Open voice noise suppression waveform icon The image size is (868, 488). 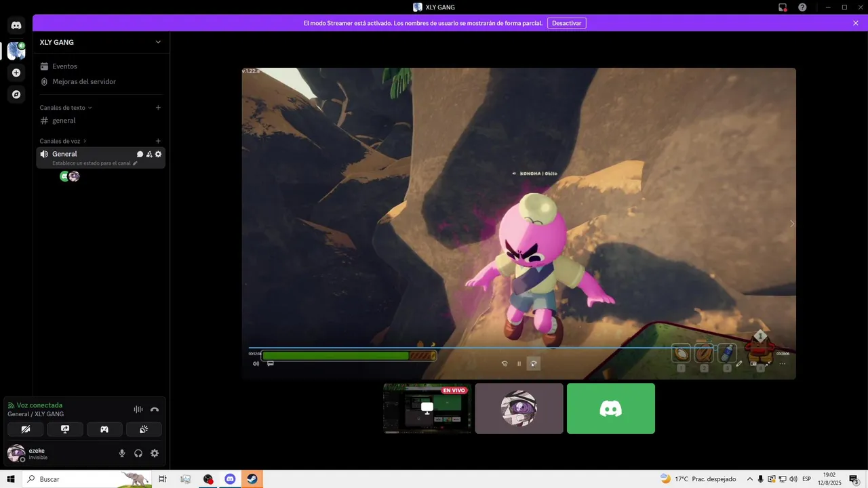[138, 409]
